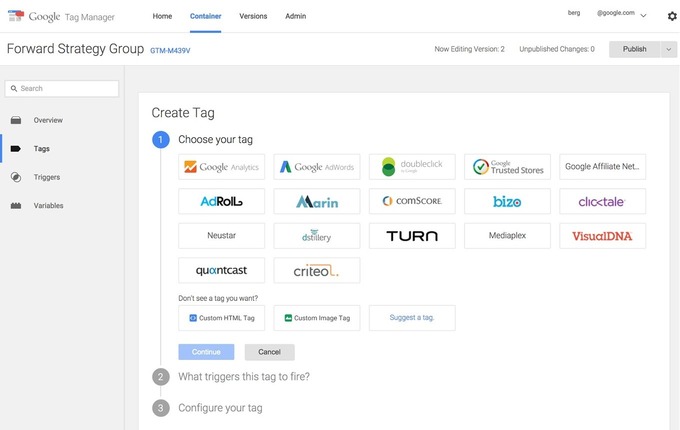Pick the VisualDNA tag tile
The image size is (680, 430).
(602, 236)
